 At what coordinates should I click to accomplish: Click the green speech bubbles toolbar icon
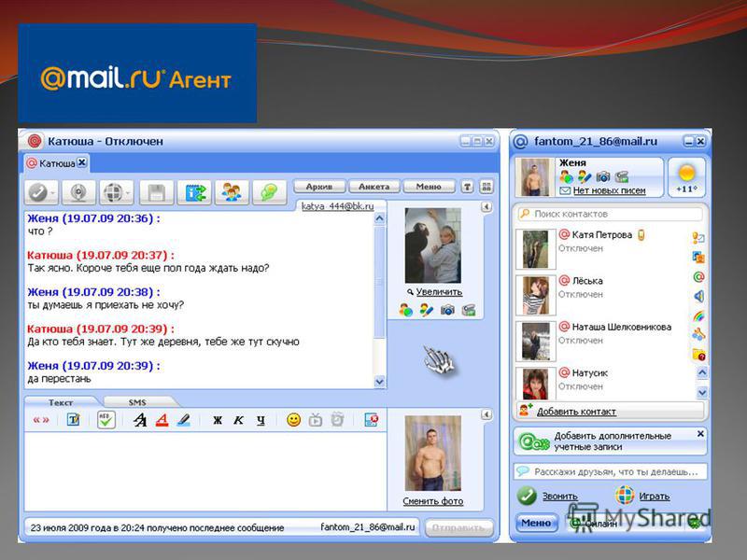269,192
